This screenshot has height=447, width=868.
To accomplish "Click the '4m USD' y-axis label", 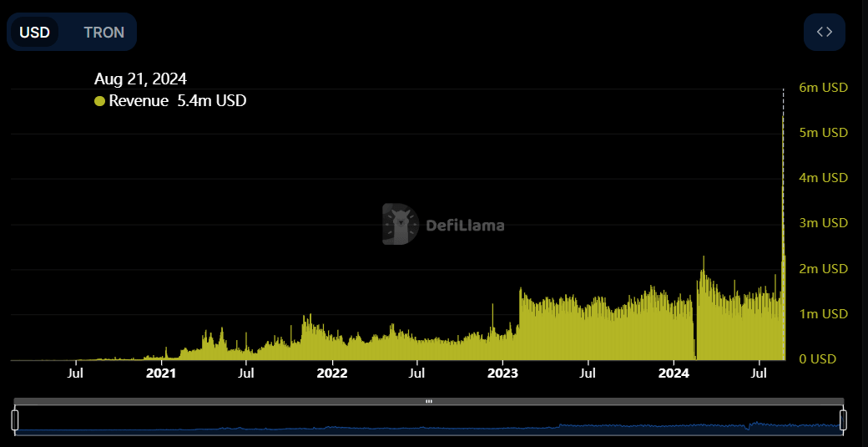I will coord(823,178).
